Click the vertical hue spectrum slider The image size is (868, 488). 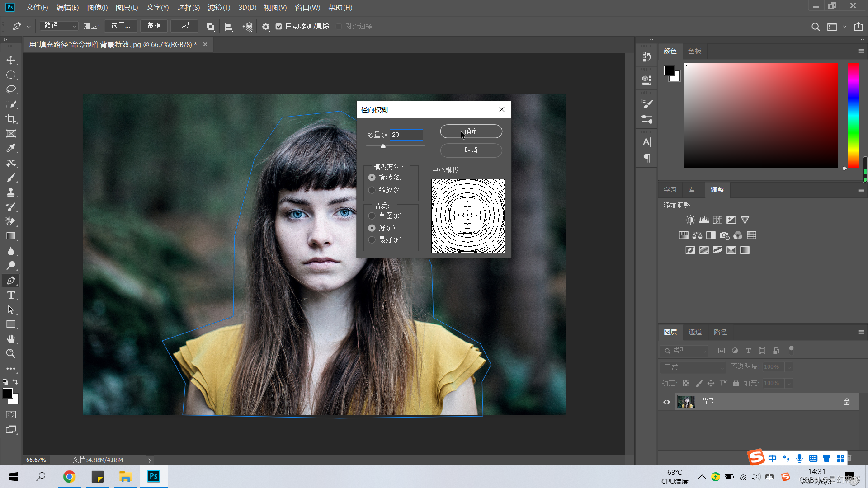[853, 115]
